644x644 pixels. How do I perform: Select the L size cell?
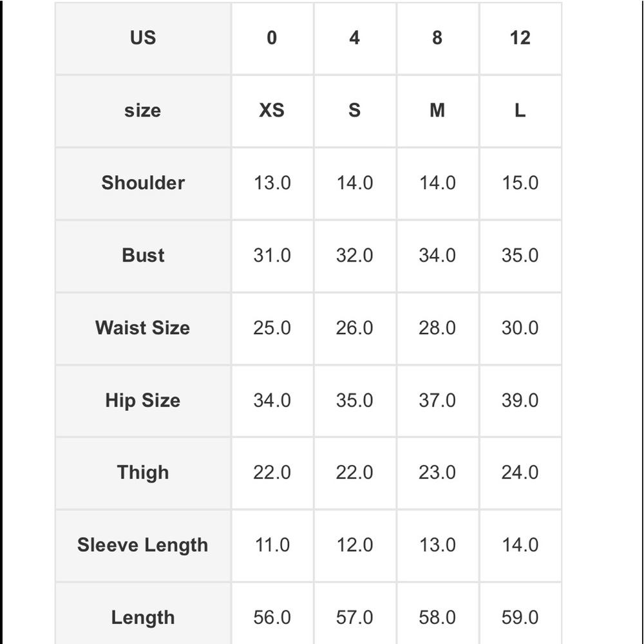pos(520,111)
